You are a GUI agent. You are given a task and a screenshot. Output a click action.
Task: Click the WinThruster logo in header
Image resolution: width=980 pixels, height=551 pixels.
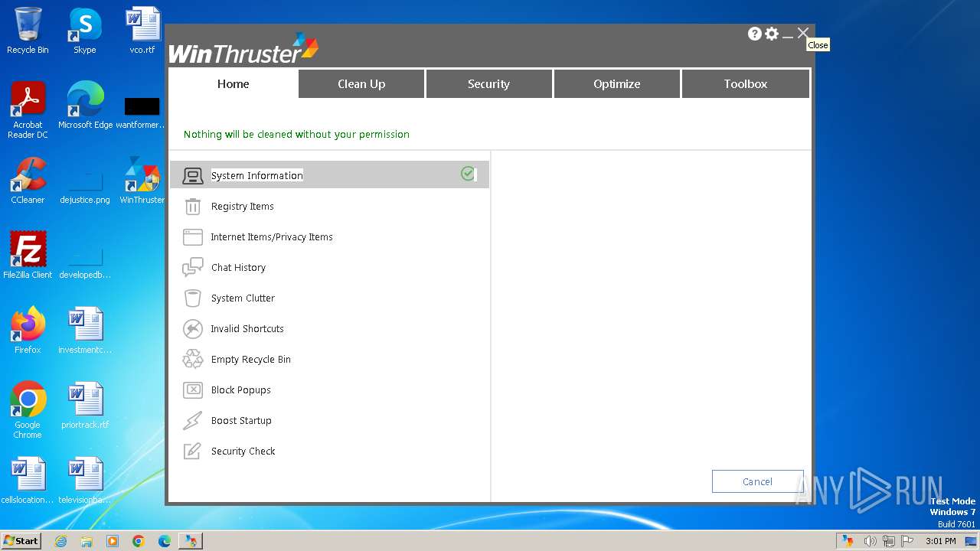pyautogui.click(x=243, y=49)
